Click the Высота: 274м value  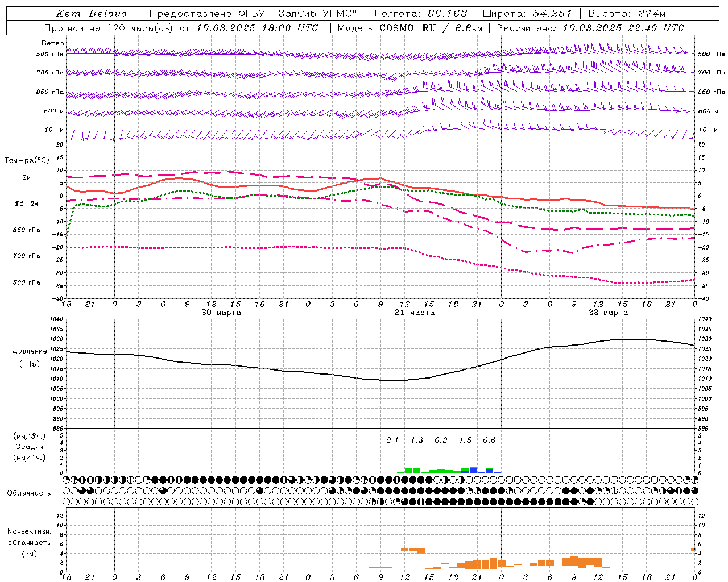tap(627, 14)
